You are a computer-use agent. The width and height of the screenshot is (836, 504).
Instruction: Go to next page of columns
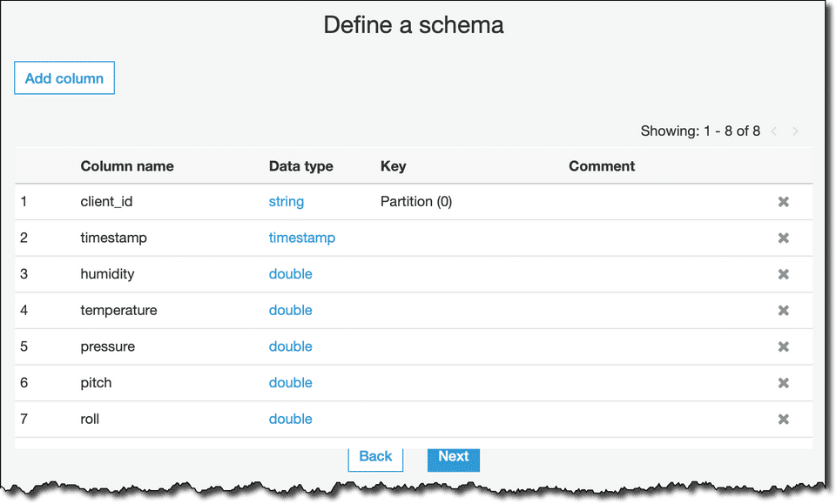pyautogui.click(x=795, y=131)
